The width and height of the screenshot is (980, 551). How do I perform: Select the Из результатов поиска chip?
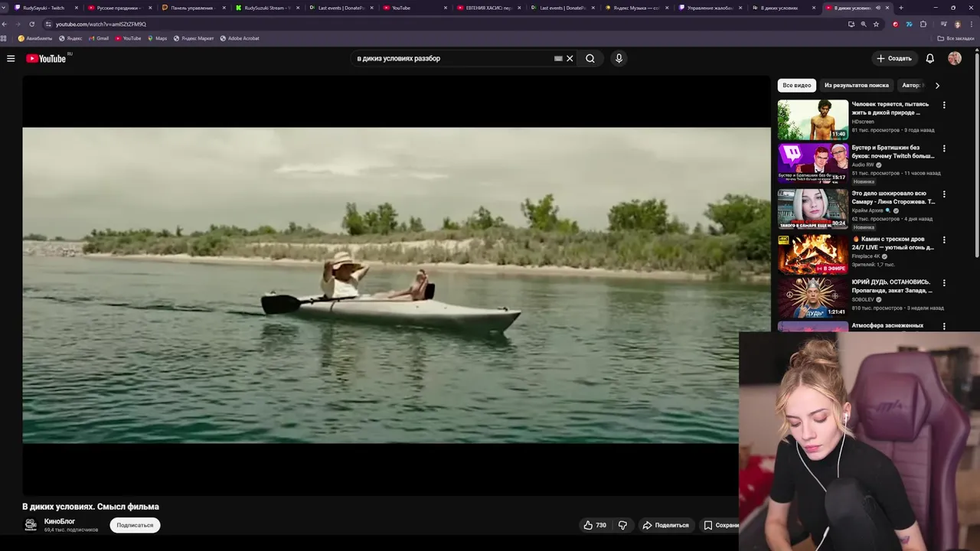coord(857,86)
